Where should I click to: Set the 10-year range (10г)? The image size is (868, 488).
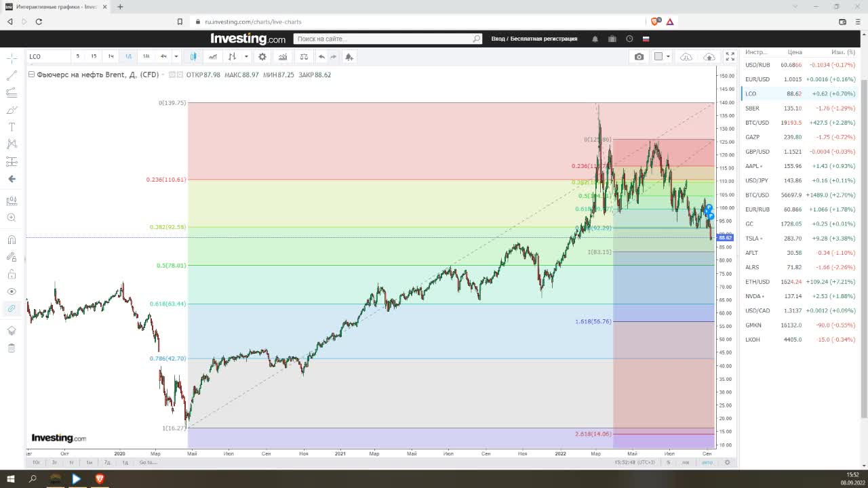tap(37, 462)
